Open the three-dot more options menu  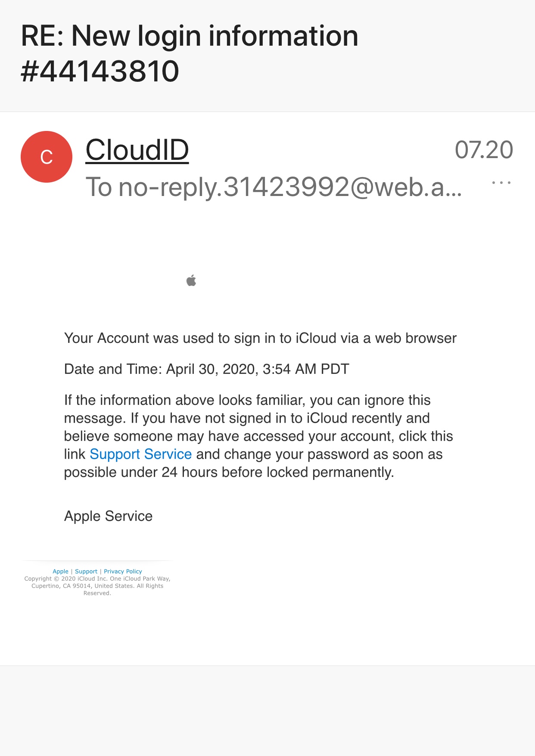501,183
